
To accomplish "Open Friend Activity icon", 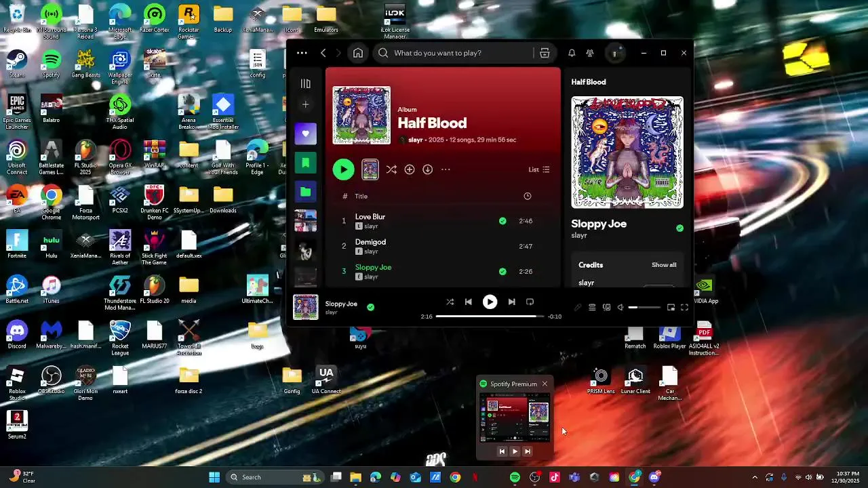I will click(590, 53).
